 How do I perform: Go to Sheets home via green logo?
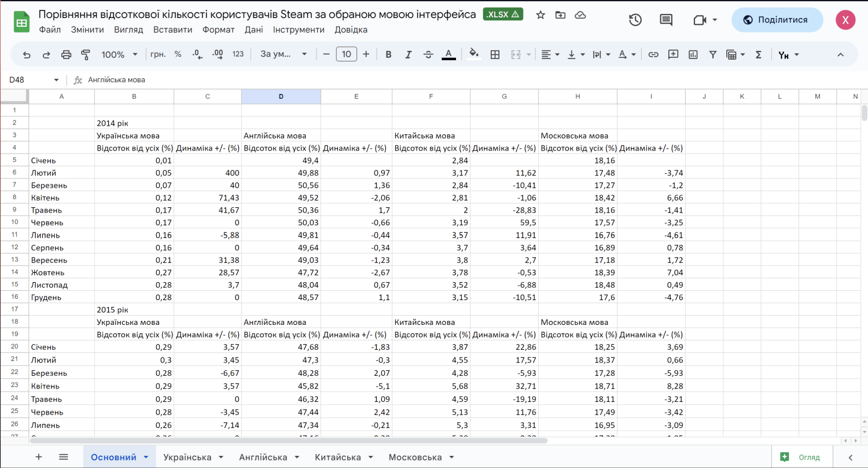click(x=22, y=23)
